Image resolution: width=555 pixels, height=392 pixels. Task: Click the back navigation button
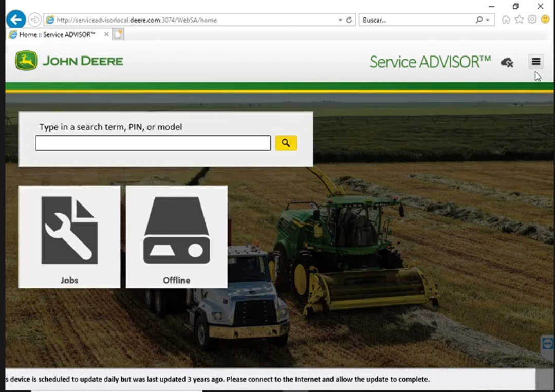tap(16, 19)
